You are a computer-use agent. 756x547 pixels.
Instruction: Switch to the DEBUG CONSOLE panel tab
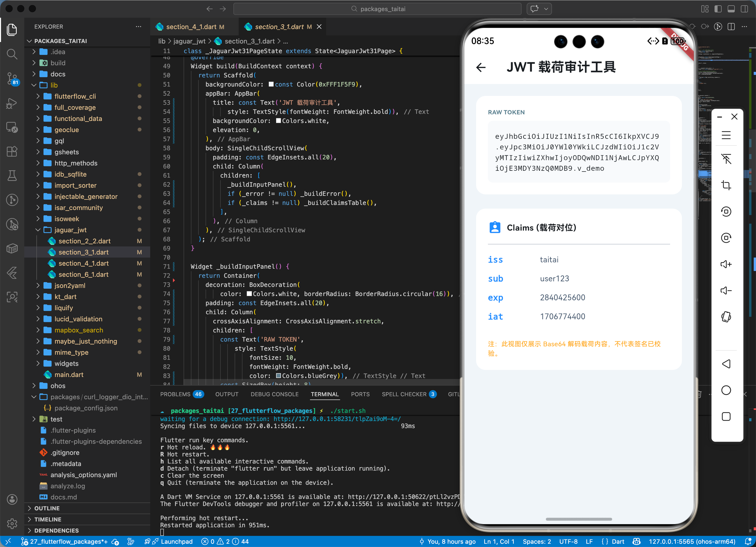click(274, 394)
